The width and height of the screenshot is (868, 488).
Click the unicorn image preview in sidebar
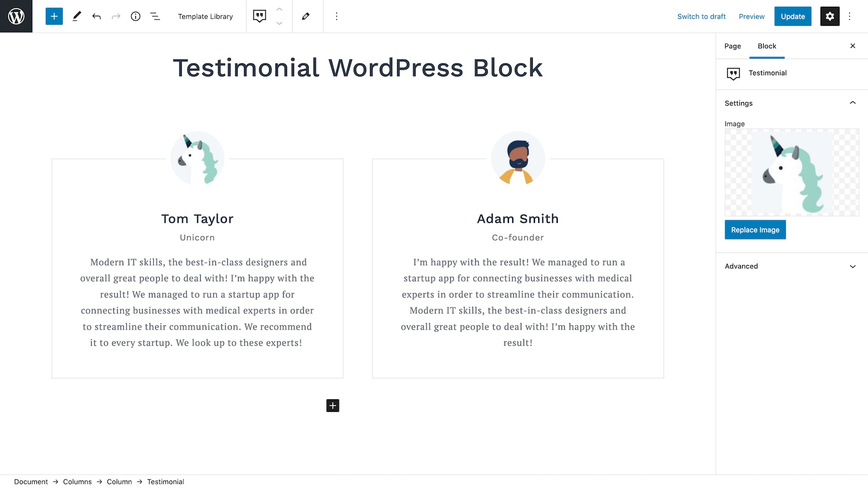(x=792, y=172)
